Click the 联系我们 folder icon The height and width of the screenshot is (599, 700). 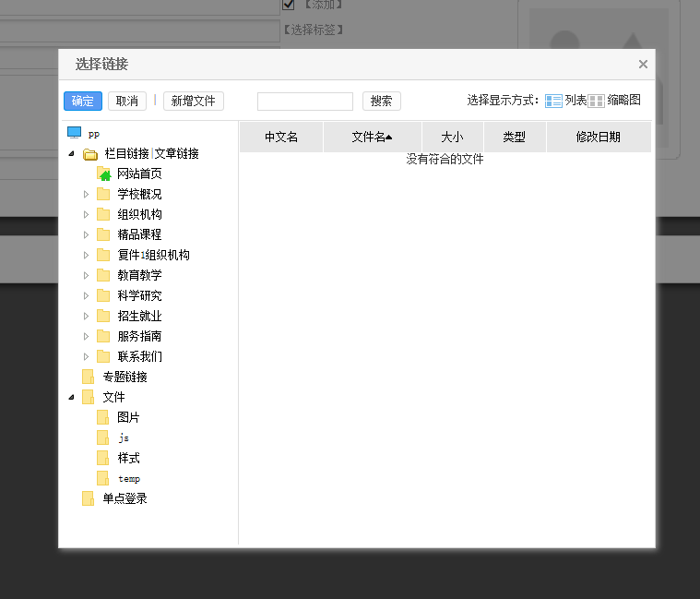(x=103, y=356)
